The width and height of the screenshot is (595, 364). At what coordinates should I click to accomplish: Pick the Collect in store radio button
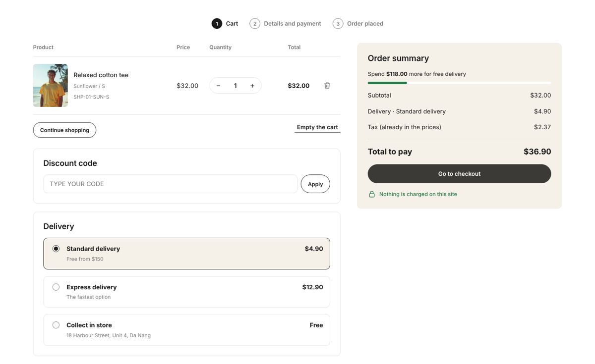pos(56,325)
